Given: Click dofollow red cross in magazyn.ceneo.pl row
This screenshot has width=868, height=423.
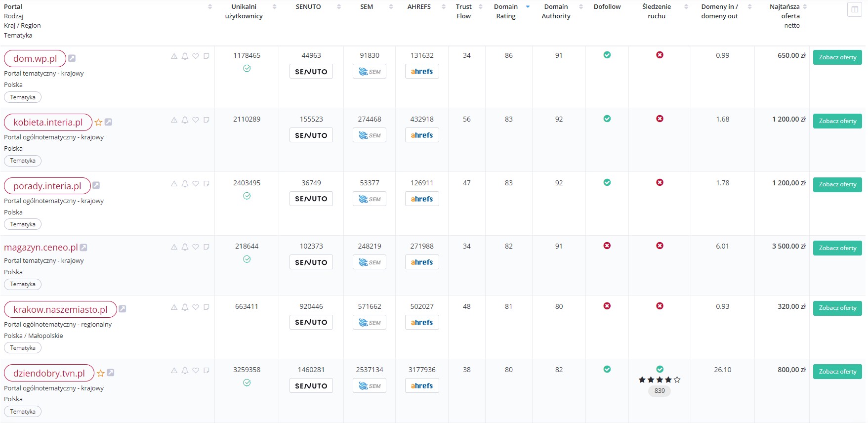Looking at the screenshot, I should 607,246.
